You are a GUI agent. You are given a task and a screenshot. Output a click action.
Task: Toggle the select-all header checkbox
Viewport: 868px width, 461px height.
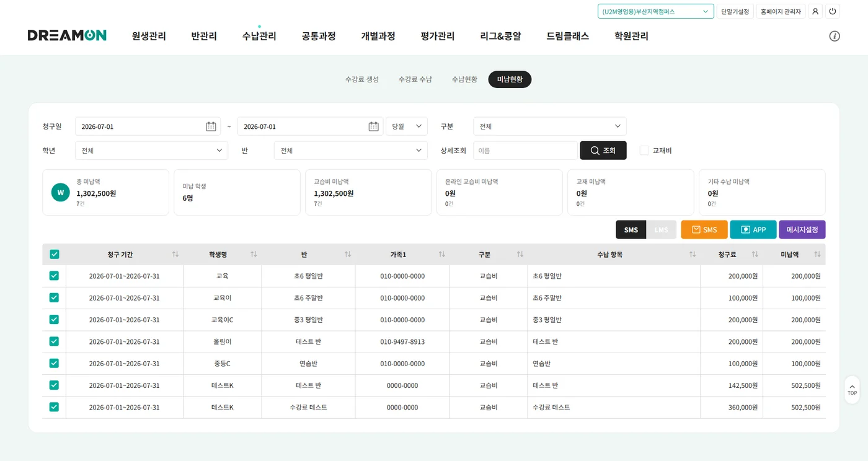pos(54,254)
